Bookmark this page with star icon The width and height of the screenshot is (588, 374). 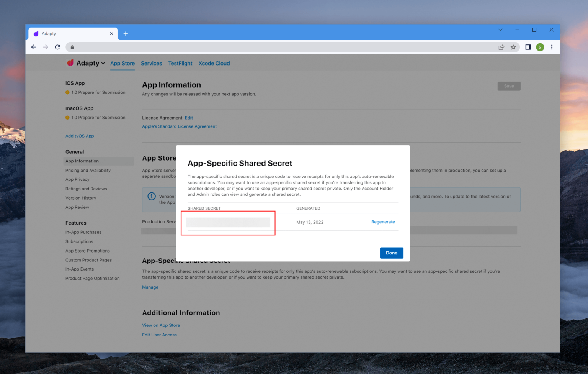pyautogui.click(x=513, y=47)
